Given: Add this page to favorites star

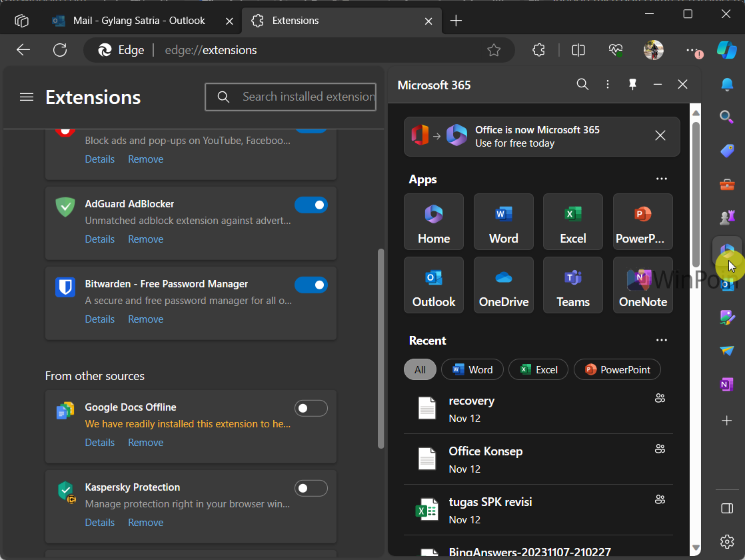Looking at the screenshot, I should [494, 50].
